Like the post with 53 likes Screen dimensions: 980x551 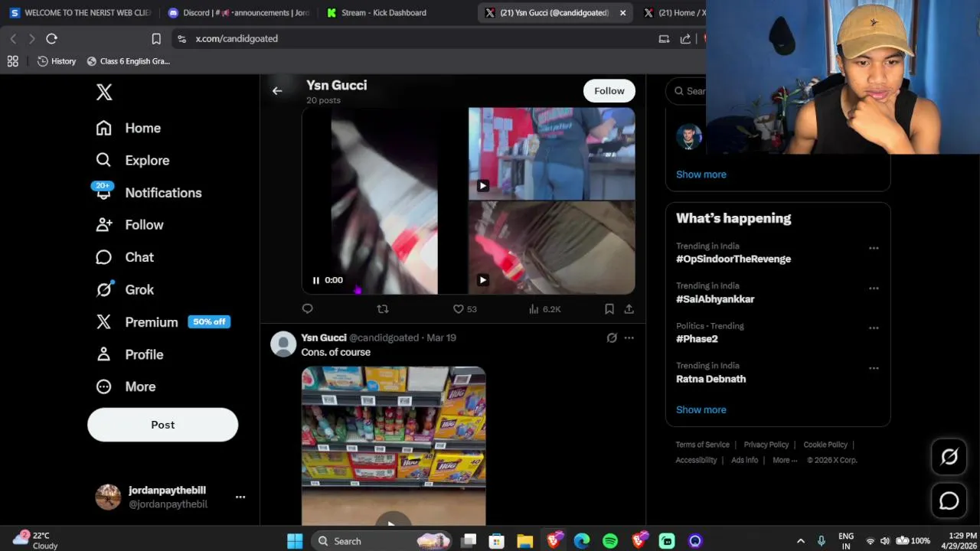[x=464, y=309]
